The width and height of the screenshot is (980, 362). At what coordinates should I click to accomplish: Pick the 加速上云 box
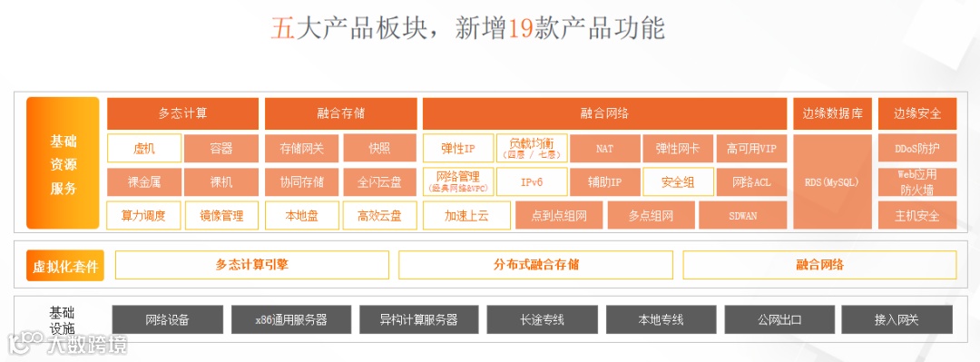coord(467,216)
